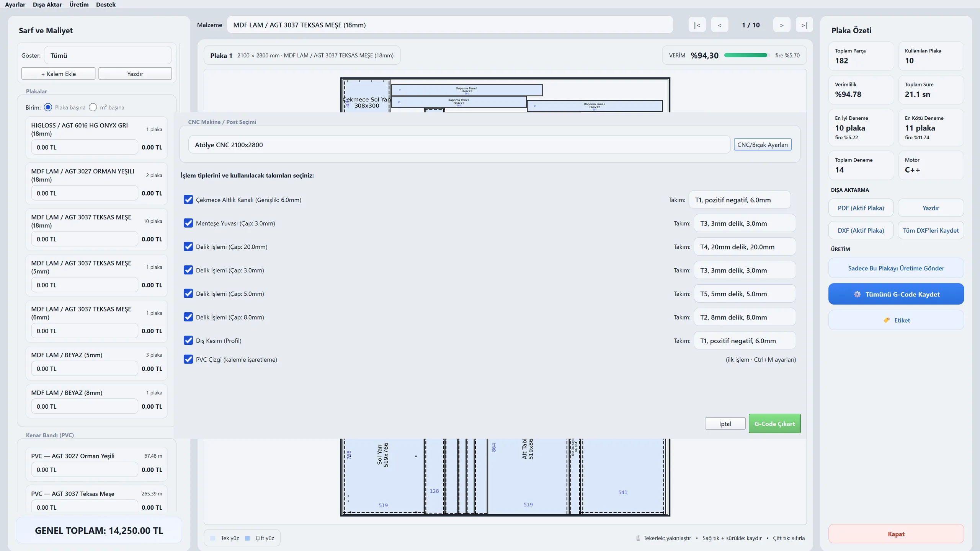980x551 pixels.
Task: Open tool dropdown showing T5, 5mm delik
Action: (745, 293)
